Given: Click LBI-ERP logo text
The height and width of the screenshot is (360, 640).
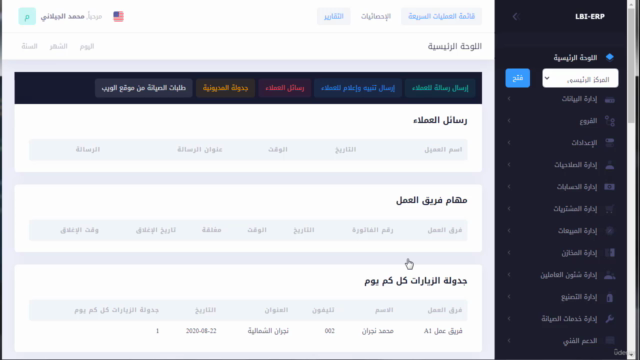Looking at the screenshot, I should [x=590, y=17].
